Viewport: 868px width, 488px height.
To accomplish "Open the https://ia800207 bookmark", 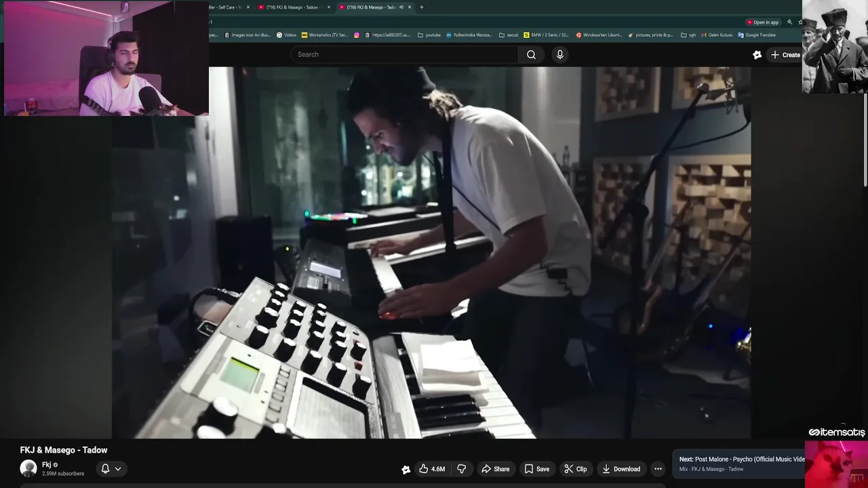I will point(388,35).
